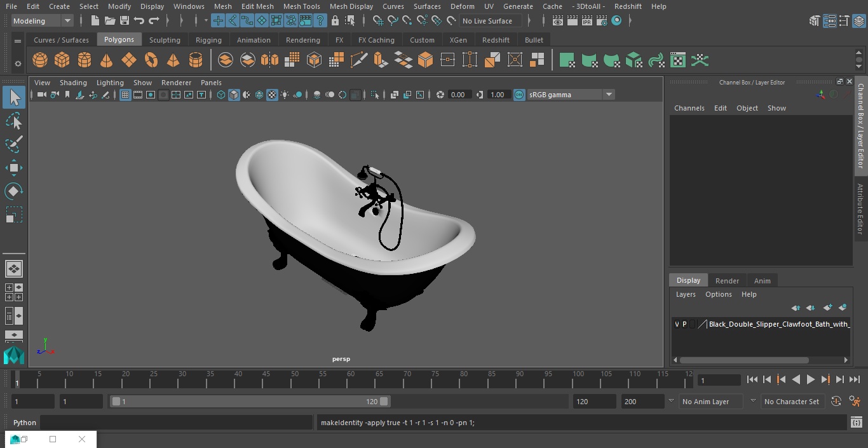Viewport: 868px width, 448px height.
Task: Switch to the Render layer tab
Action: coord(727,281)
